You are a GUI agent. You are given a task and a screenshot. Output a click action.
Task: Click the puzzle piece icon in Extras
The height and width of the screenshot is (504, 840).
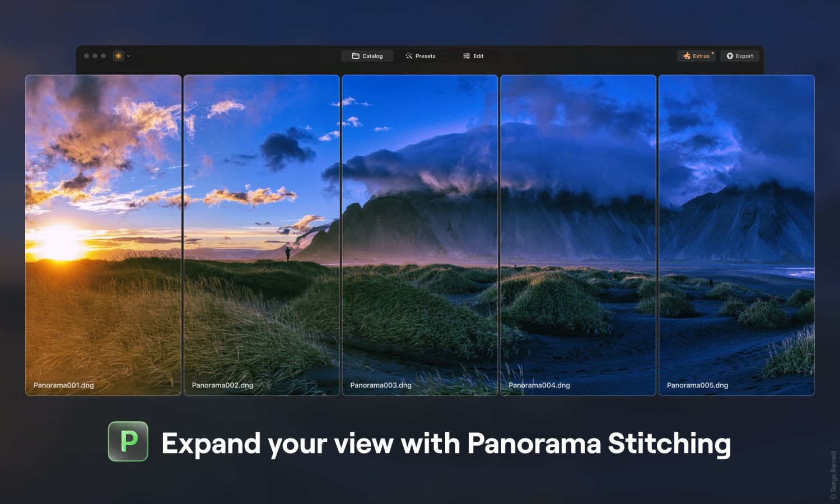pyautogui.click(x=687, y=56)
